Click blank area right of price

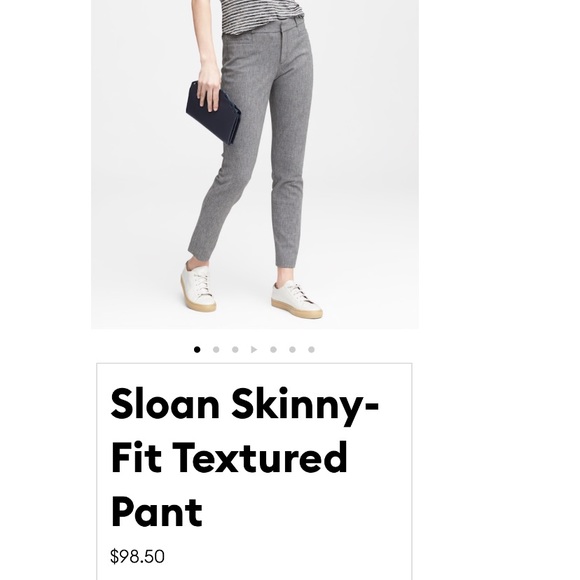coord(289,556)
